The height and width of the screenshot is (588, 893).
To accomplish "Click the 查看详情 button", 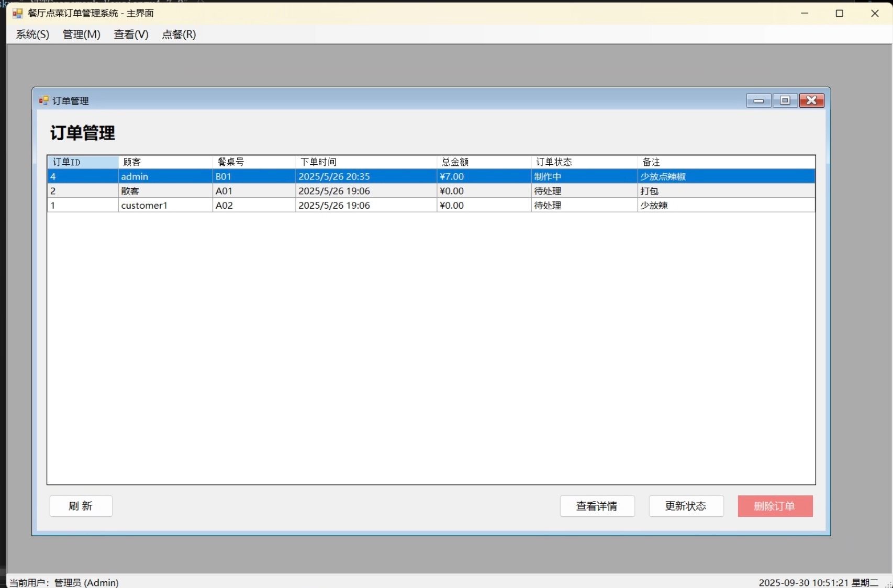I will (x=597, y=506).
